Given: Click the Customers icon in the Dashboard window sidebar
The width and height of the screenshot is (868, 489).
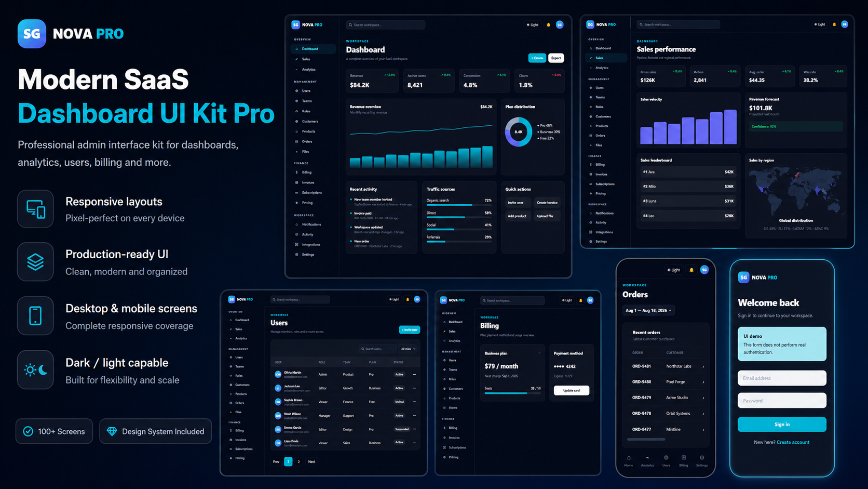Looking at the screenshot, I should 297,122.
